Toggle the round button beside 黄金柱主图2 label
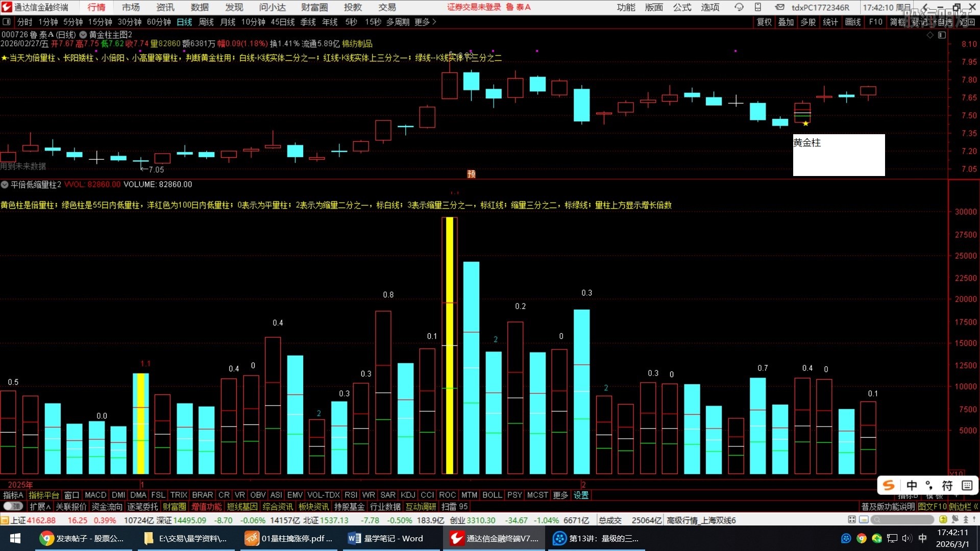980x551 pixels. tap(83, 35)
